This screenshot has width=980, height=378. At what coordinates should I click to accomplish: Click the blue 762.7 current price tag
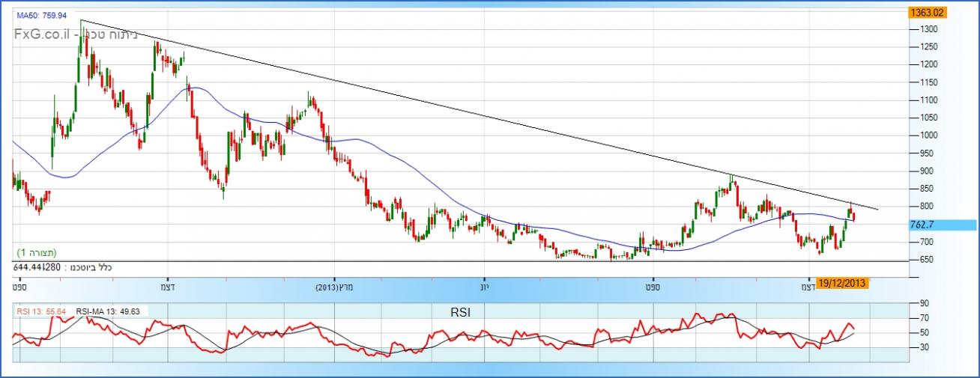click(x=920, y=225)
